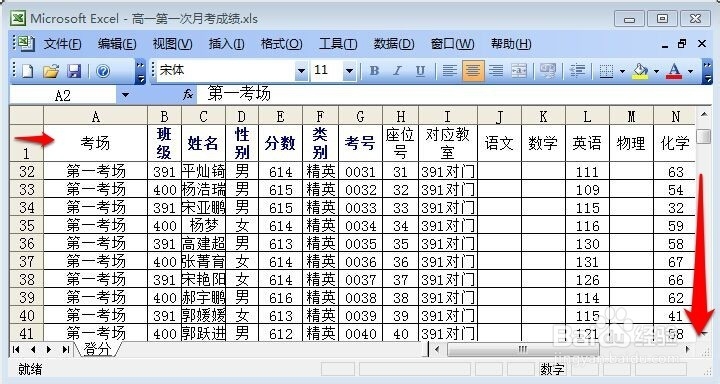This screenshot has width=720, height=384.
Task: Create a new blank workbook
Action: pos(28,71)
